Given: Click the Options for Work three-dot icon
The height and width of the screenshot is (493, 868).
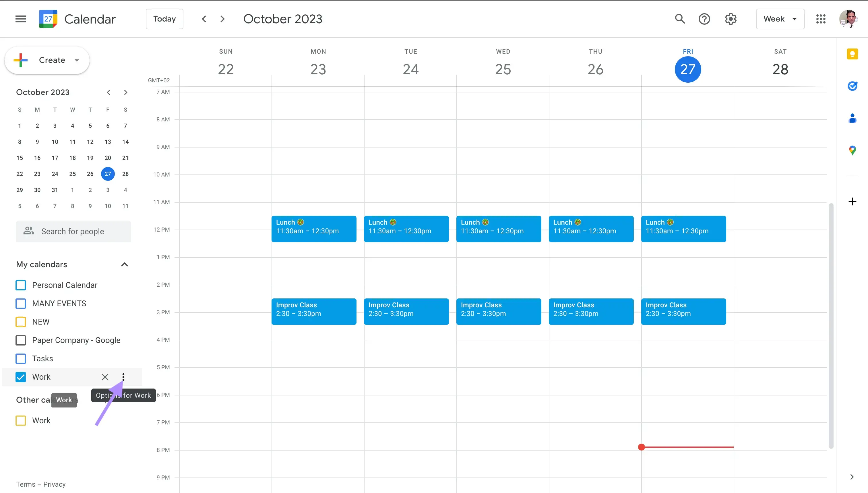Looking at the screenshot, I should (123, 377).
